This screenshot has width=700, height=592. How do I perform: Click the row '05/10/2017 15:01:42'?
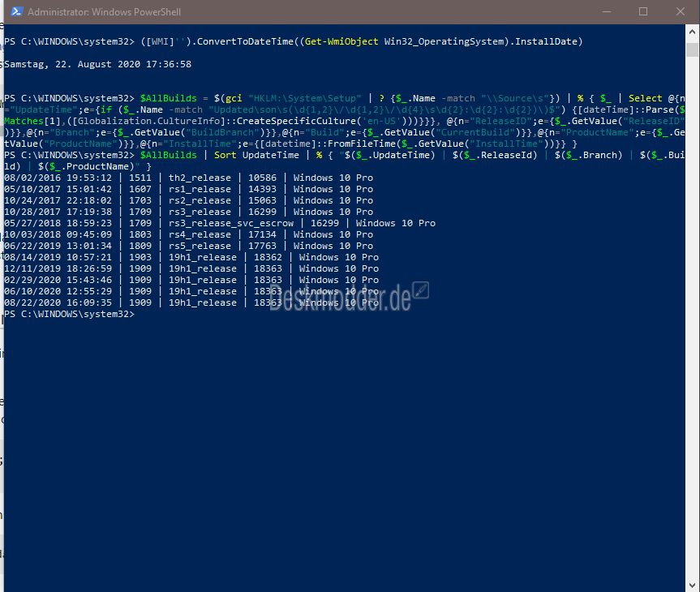[x=188, y=189]
